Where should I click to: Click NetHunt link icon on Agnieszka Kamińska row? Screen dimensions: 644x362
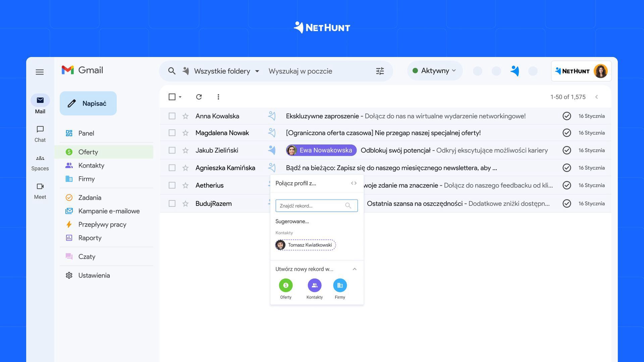coord(272,168)
